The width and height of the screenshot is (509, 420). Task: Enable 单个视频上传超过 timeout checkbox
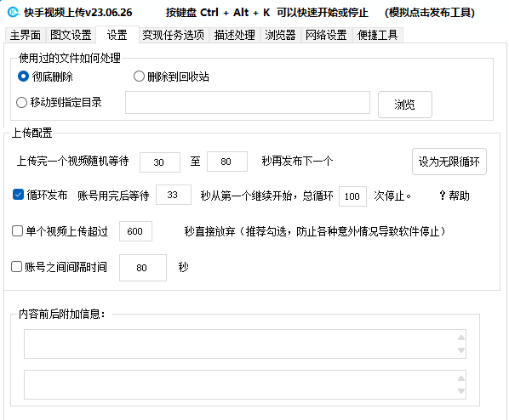pyautogui.click(x=17, y=231)
